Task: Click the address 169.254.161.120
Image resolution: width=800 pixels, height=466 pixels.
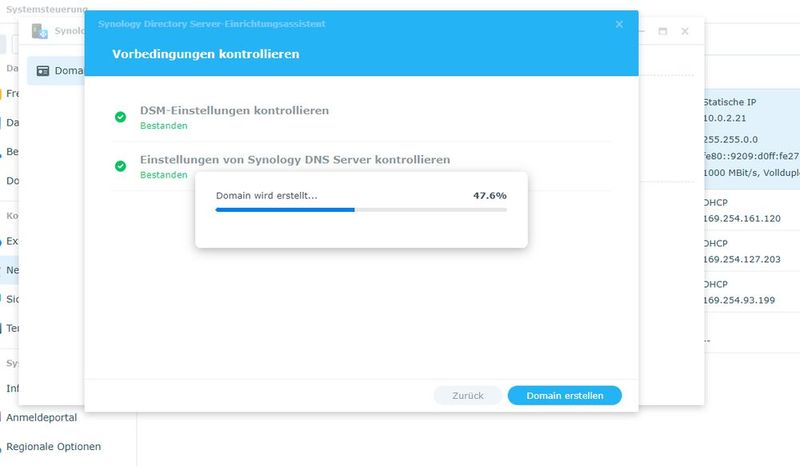Action: coord(741,218)
